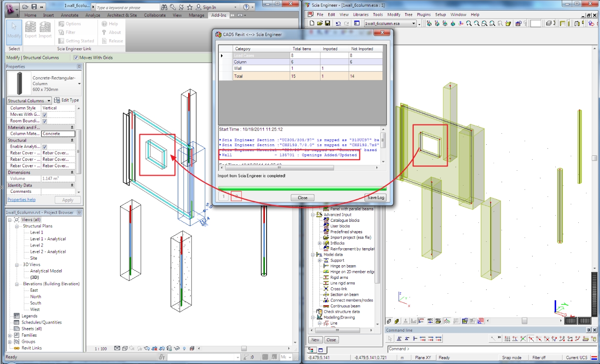The image size is (600, 364).
Task: Select Level 1 - Analytical in Project Browser
Action: coord(48,239)
